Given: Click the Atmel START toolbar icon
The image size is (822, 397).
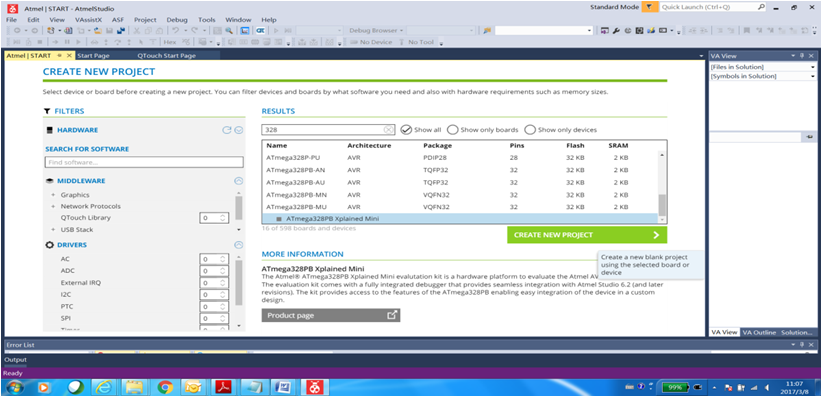Looking at the screenshot, I should [261, 30].
